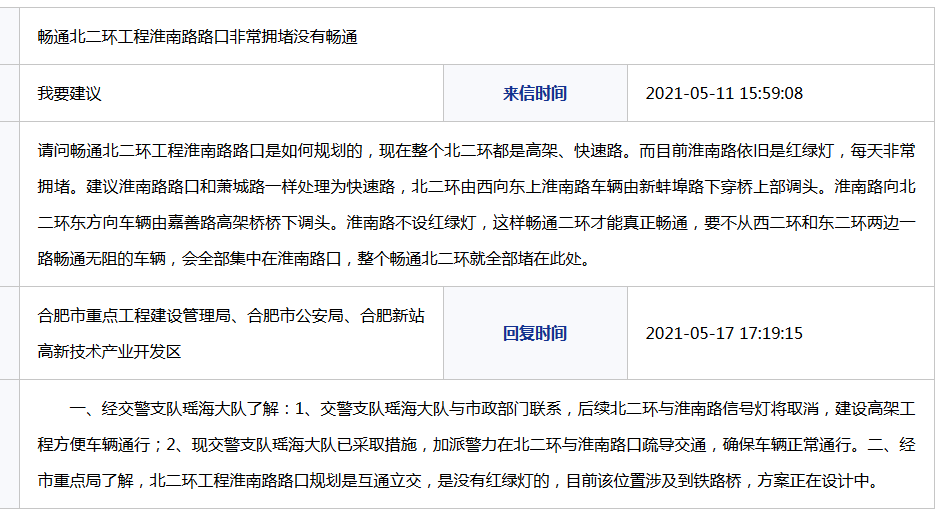946x519 pixels.
Task: Click the message line starting with "请问畅通北二环工程"
Action: point(476,152)
